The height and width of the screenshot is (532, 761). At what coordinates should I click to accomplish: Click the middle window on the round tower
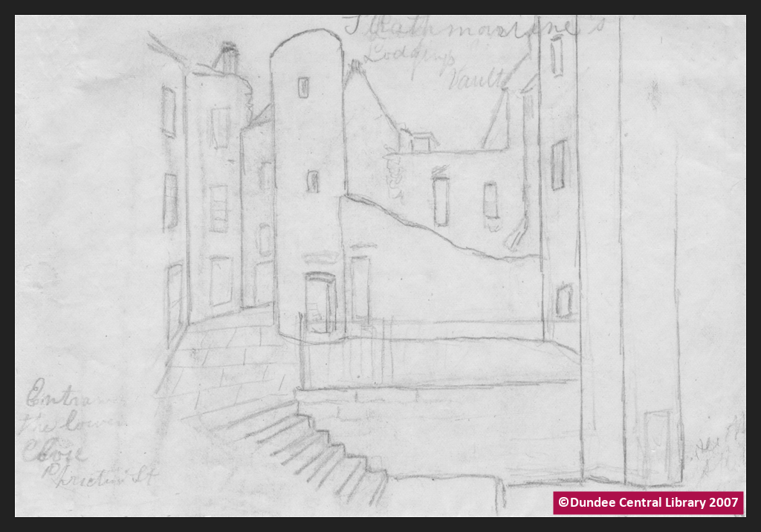(x=313, y=181)
